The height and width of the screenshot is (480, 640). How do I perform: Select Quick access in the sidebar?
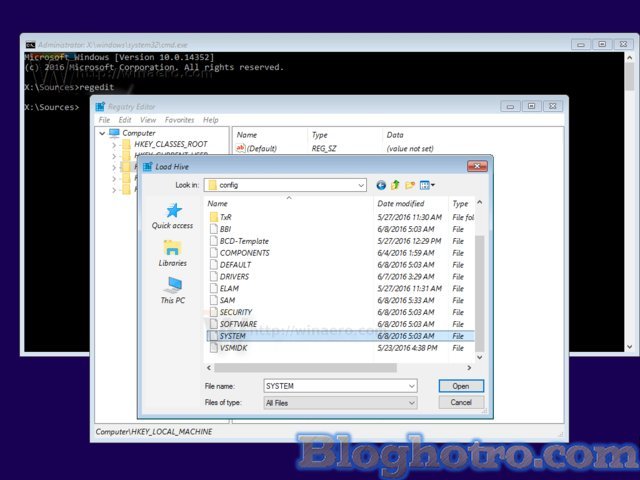click(172, 216)
